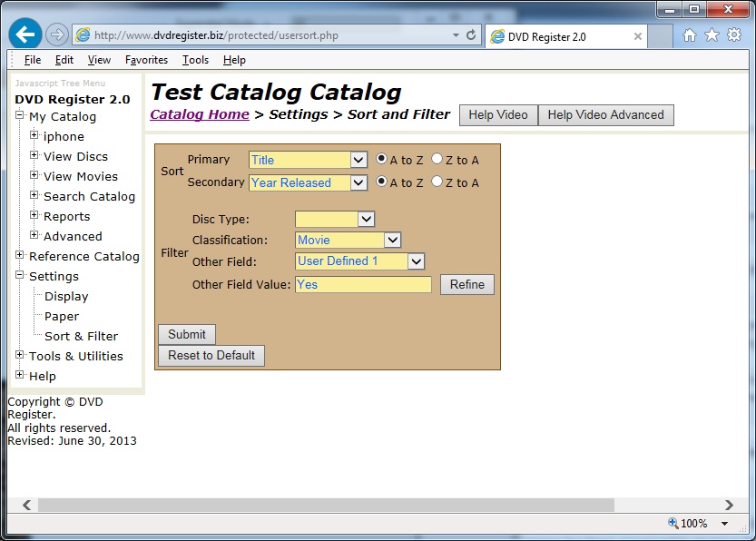The image size is (756, 541).
Task: Open the address bar history dropdown arrow
Action: point(456,35)
